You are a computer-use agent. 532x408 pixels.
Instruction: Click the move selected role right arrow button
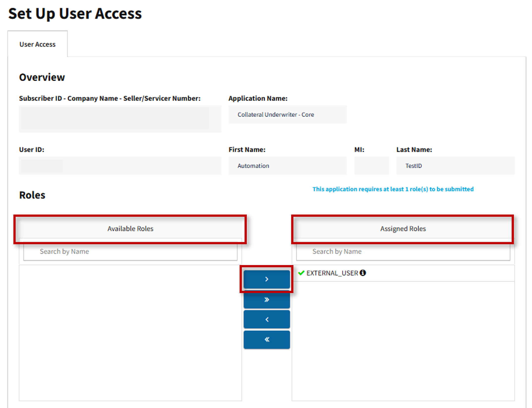pyautogui.click(x=267, y=279)
